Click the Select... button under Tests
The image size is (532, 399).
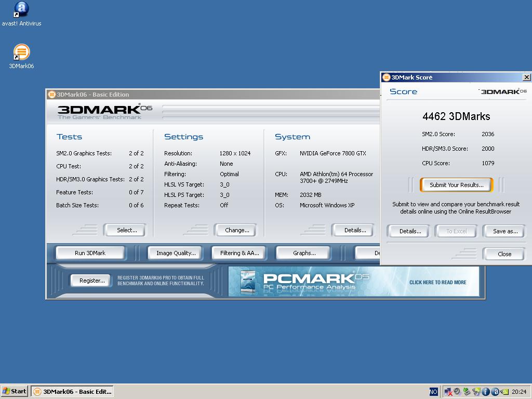click(125, 230)
